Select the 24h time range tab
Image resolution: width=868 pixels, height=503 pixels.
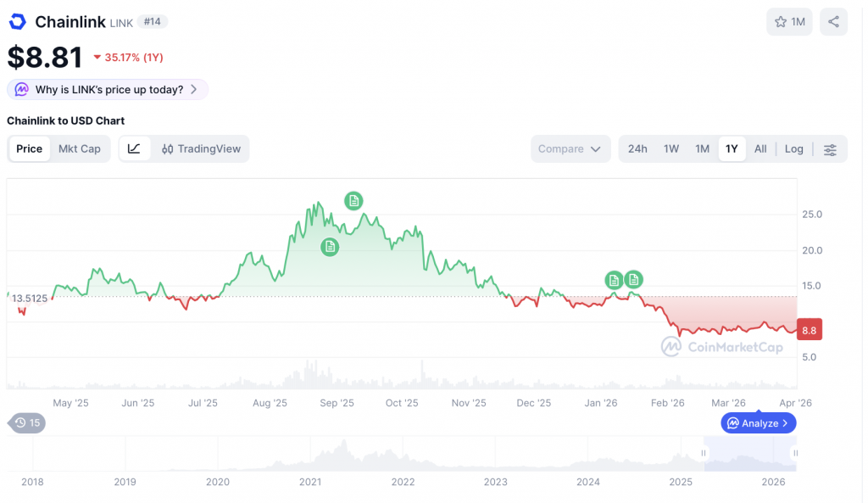click(637, 148)
